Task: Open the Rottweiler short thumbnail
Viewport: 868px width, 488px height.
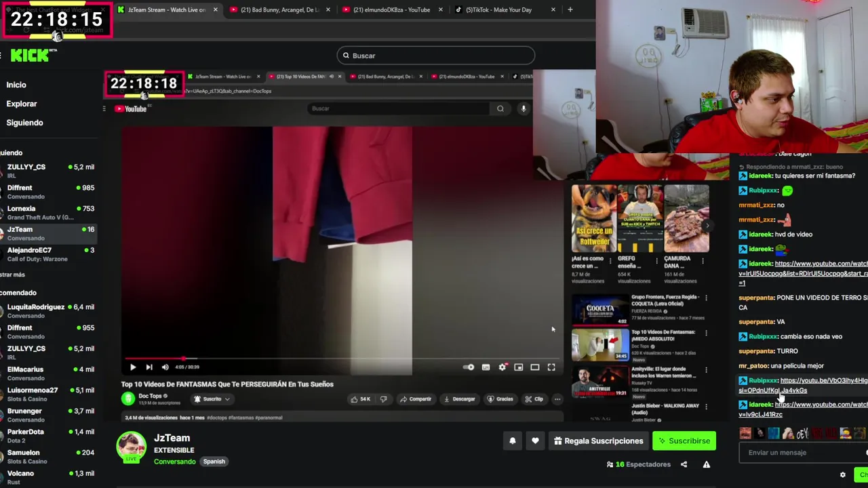Action: click(x=593, y=218)
